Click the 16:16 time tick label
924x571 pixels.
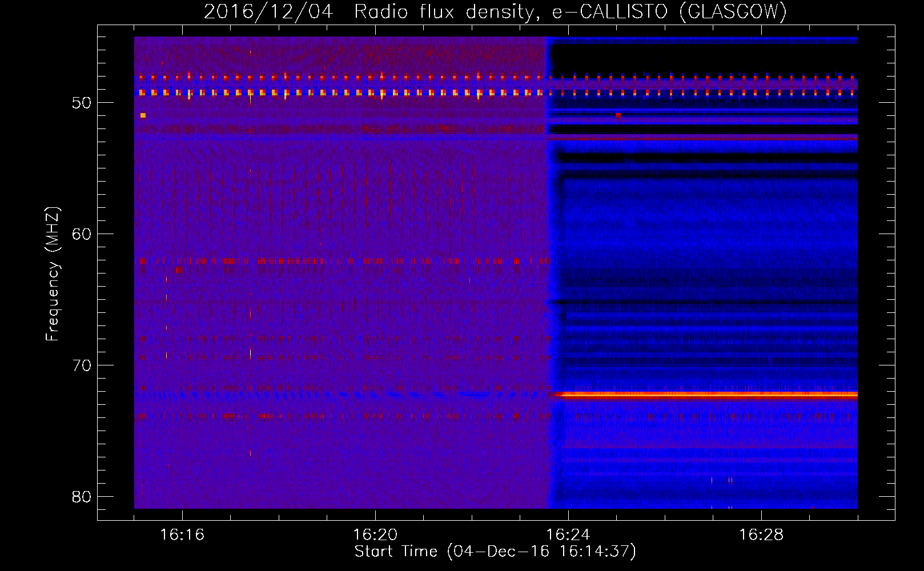tap(182, 534)
